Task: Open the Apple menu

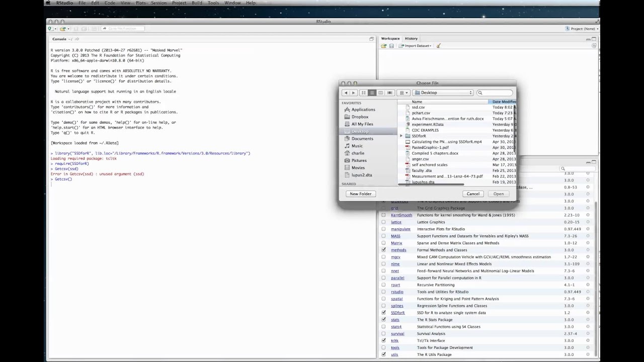Action: coord(48,3)
